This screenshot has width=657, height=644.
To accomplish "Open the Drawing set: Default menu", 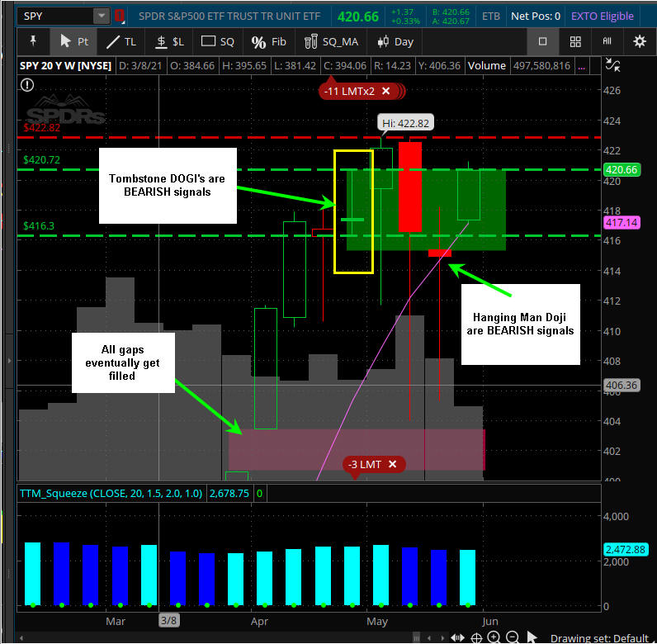I will (x=599, y=638).
